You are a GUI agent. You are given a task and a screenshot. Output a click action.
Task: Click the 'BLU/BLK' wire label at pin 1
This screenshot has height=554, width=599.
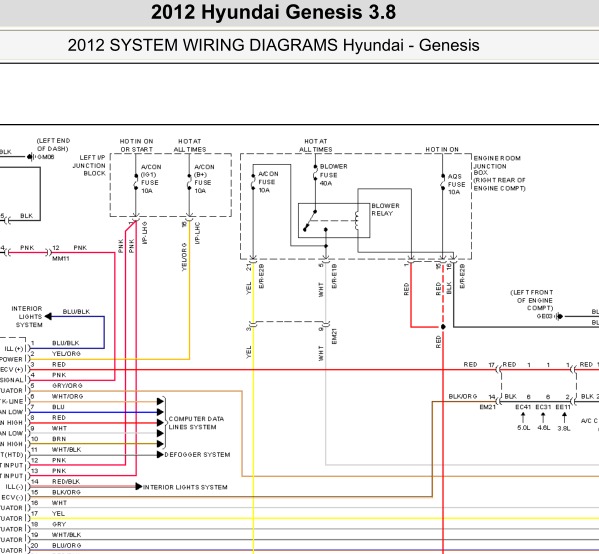(x=65, y=343)
